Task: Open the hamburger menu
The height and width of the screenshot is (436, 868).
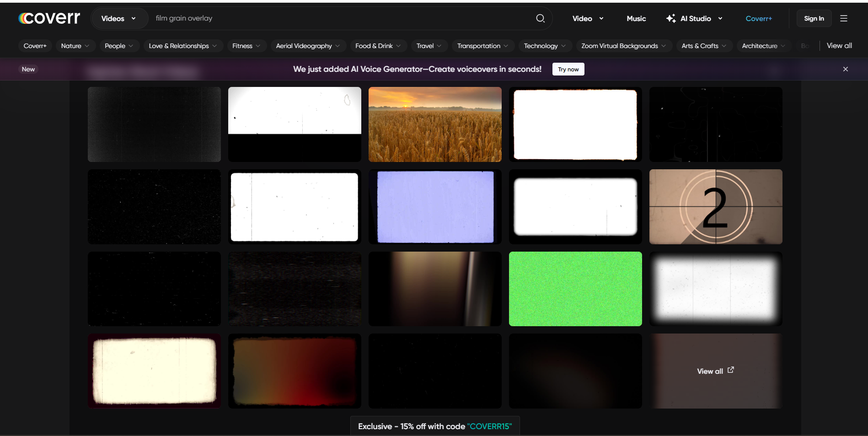Action: [x=844, y=18]
